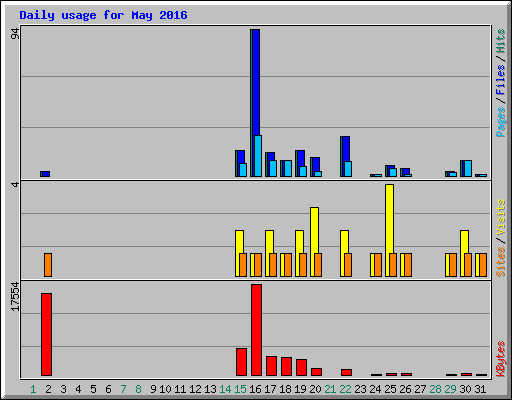Click the red KBytes bar for day 15
Image resolution: width=512 pixels, height=400 pixels.
coord(241,362)
